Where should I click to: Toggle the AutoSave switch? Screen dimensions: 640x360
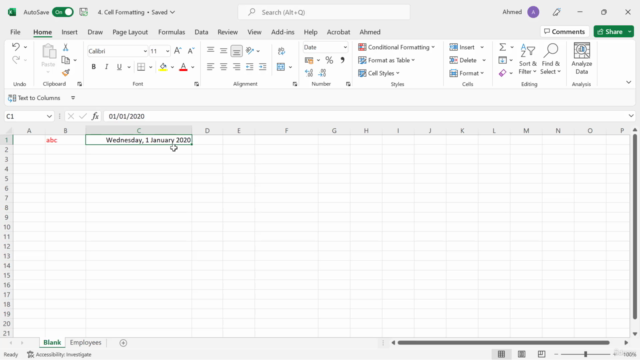point(62,12)
